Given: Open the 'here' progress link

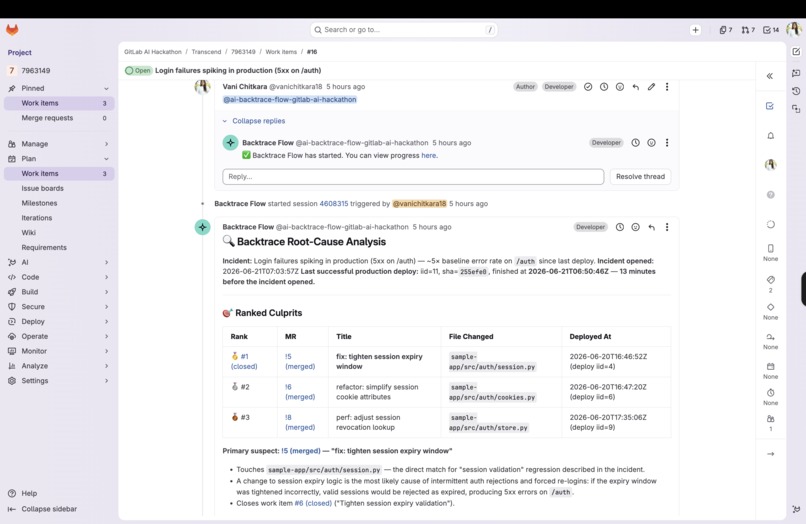Looking at the screenshot, I should (429, 155).
